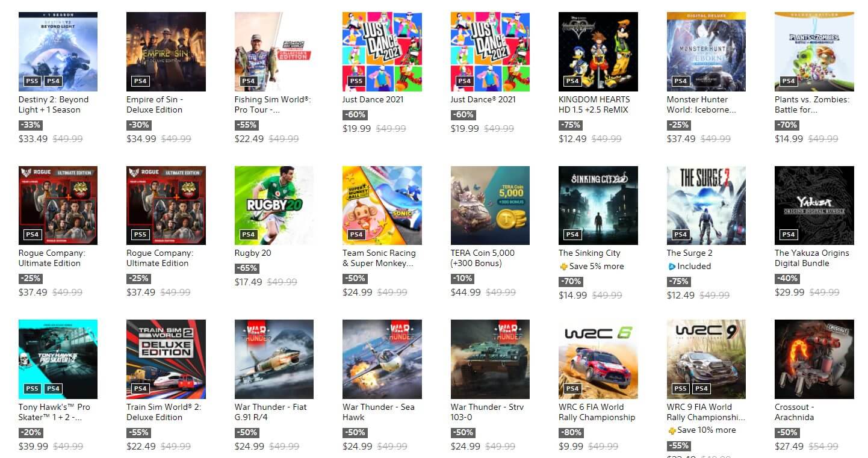This screenshot has height=458, width=868.
Task: Open the Rugby 20 cover image
Action: click(x=274, y=205)
